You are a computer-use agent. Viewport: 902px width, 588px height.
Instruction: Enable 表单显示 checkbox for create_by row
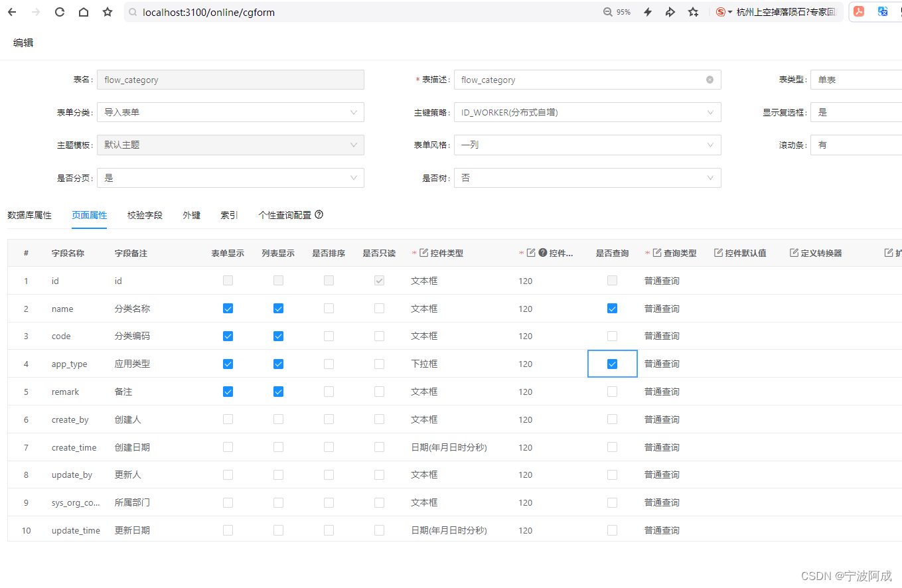[228, 419]
